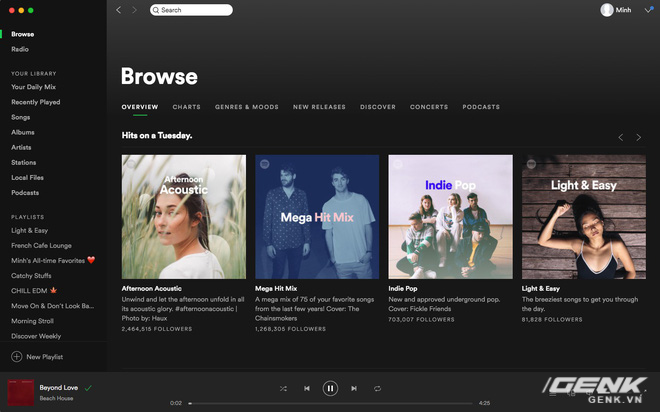Image resolution: width=660 pixels, height=412 pixels.
Task: Click the Indie Pop title link
Action: [x=403, y=289]
